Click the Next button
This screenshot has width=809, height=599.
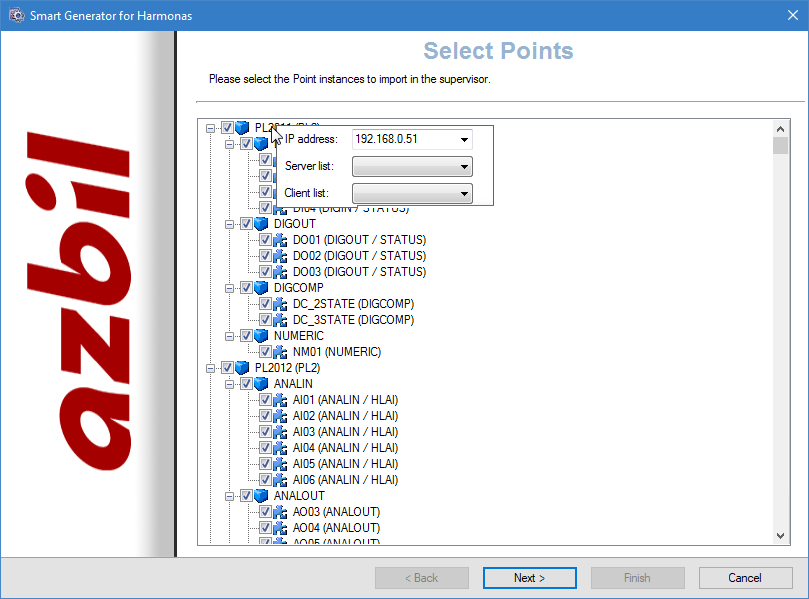[529, 578]
